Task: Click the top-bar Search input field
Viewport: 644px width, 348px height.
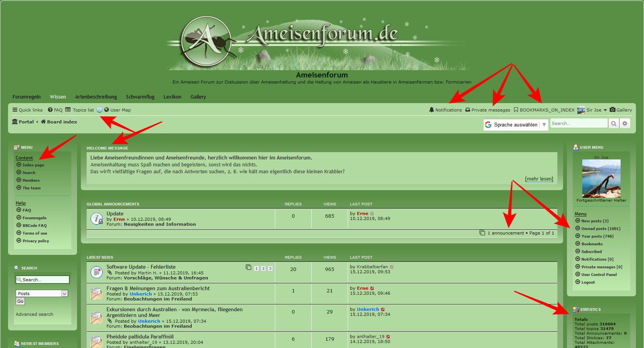Action: 579,123
